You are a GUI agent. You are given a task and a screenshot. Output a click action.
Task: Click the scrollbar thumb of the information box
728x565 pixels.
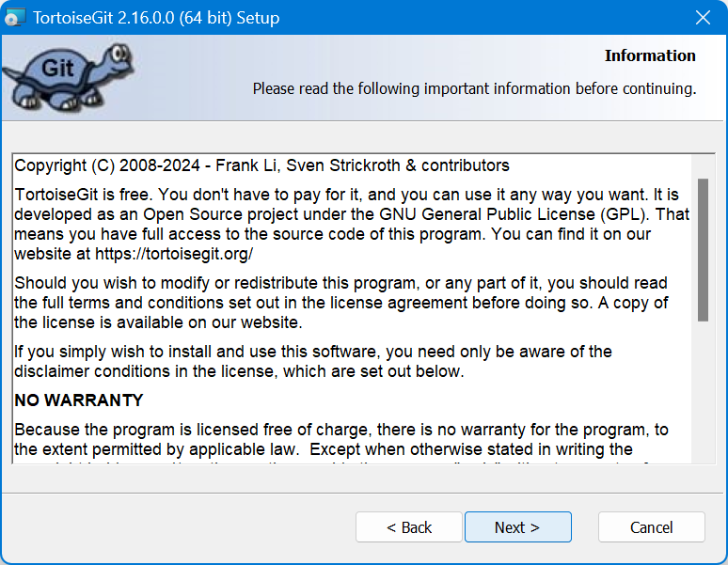click(x=703, y=249)
